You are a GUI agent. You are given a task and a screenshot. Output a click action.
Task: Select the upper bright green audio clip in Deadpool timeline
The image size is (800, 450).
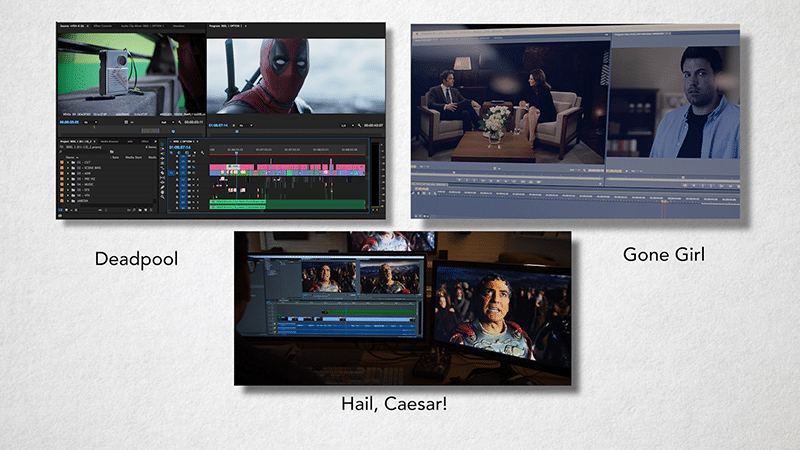[x=237, y=202]
